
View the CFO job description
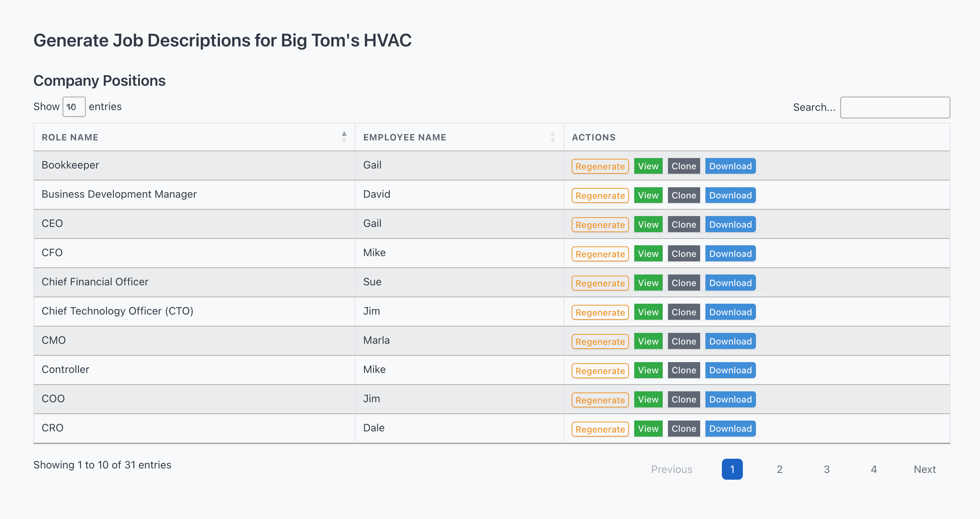(648, 254)
